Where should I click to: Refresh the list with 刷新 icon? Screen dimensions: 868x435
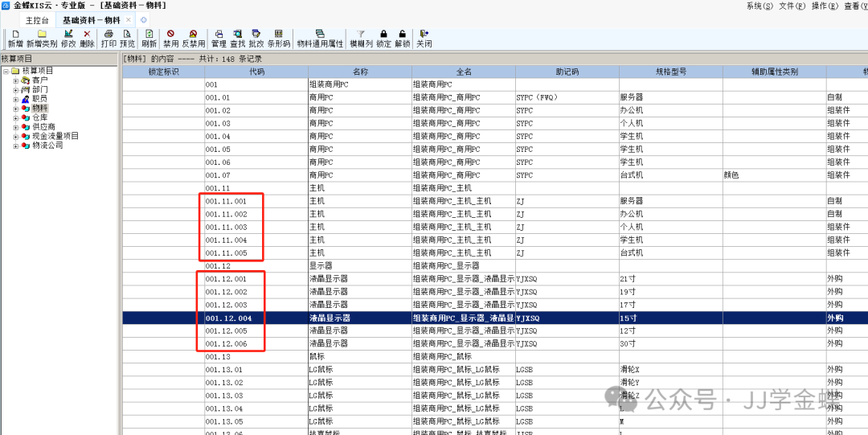[149, 35]
